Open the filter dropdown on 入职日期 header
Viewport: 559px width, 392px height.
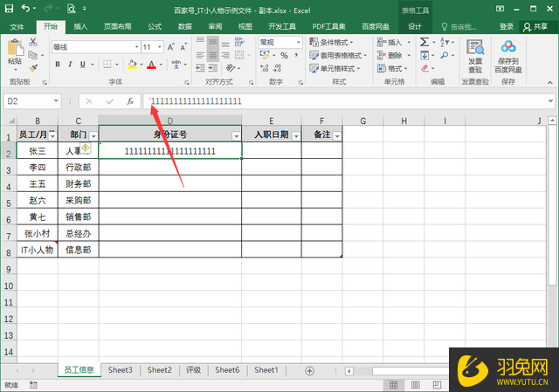pyautogui.click(x=296, y=136)
